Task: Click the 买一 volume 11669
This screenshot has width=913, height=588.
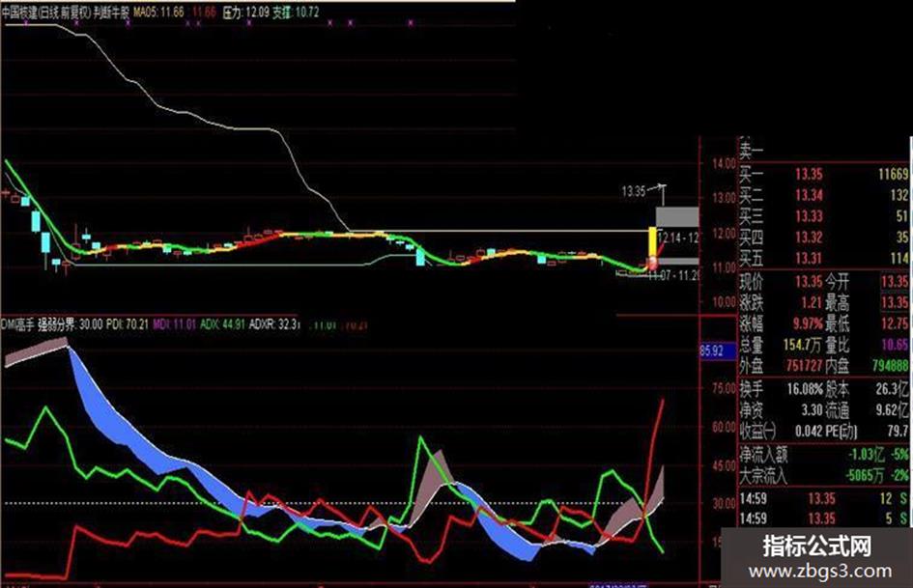Action: pyautogui.click(x=894, y=174)
